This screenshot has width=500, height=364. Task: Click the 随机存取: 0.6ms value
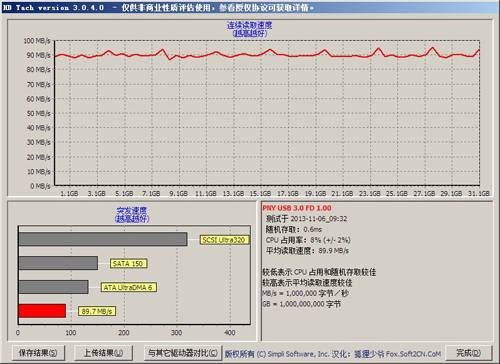coord(294,229)
